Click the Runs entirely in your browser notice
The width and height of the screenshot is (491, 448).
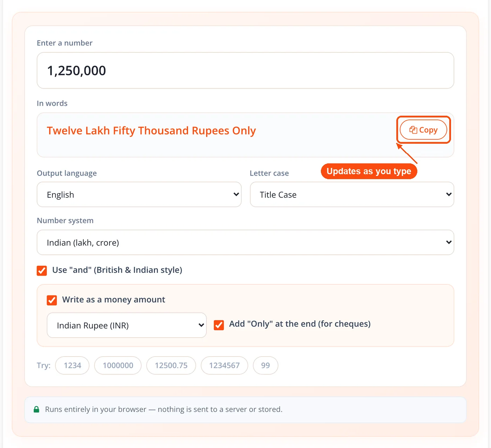click(x=245, y=409)
